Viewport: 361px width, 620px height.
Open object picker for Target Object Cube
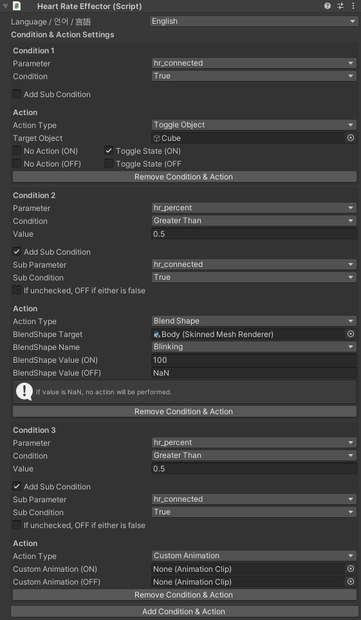tap(350, 138)
